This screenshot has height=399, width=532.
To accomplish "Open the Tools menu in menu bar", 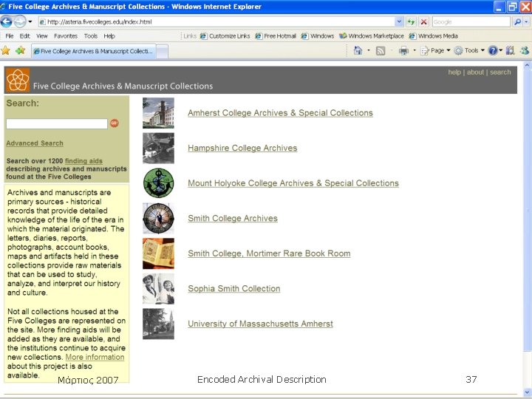I will click(91, 36).
